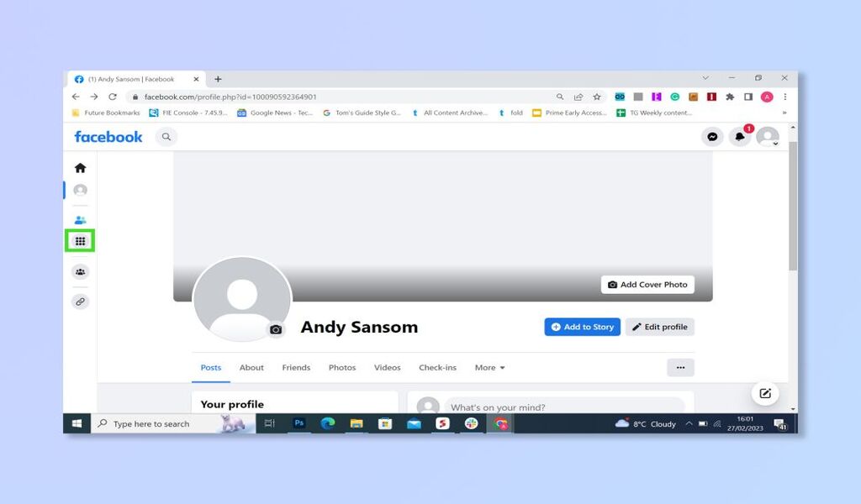
Task: Open the Messenger icon in top bar
Action: click(712, 137)
